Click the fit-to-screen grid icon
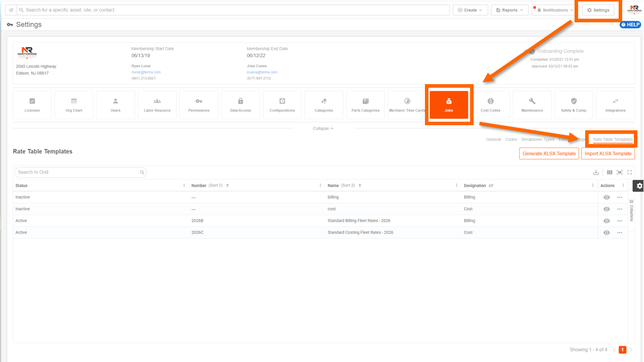This screenshot has width=644, height=362. coord(620,172)
